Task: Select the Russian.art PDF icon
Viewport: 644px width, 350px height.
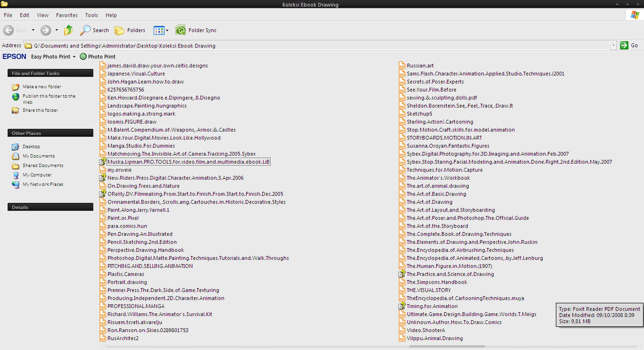Action: [402, 65]
